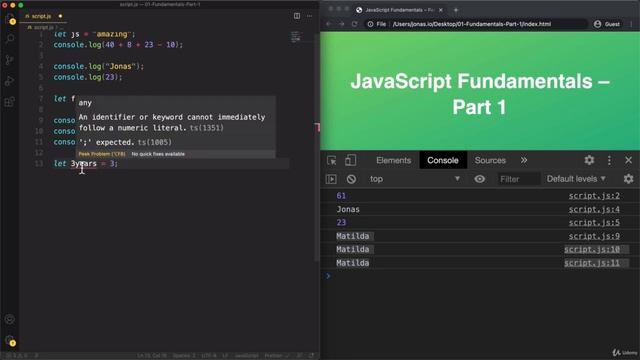Open the Run and Debug view
Image resolution: width=640 pixels, height=360 pixels.
[x=10, y=81]
